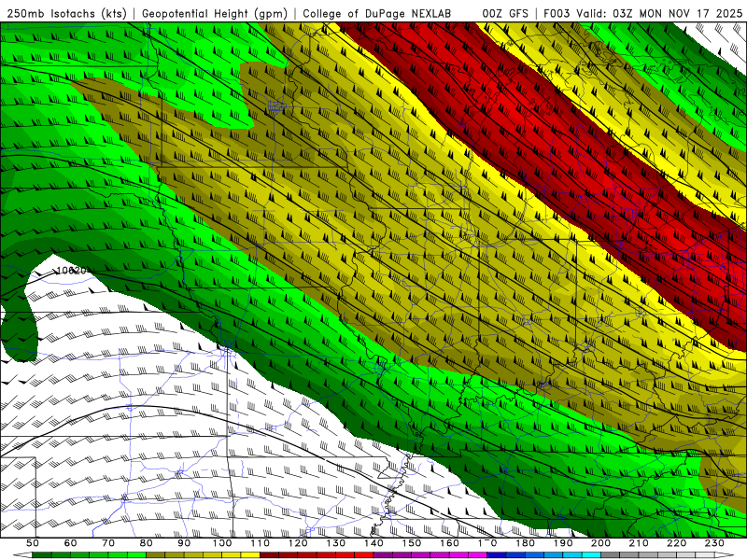Click the 50 value on the color bar

(x=33, y=543)
